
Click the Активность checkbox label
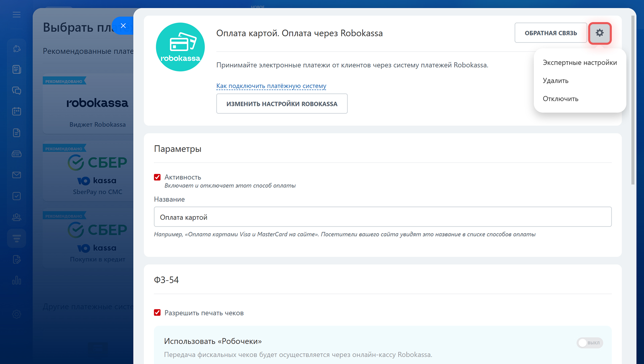(x=183, y=177)
